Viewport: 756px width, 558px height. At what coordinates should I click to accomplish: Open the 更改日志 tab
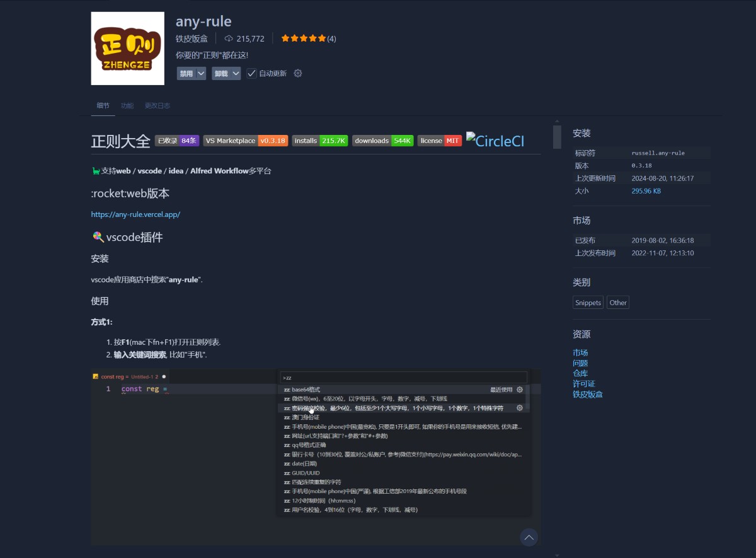157,105
